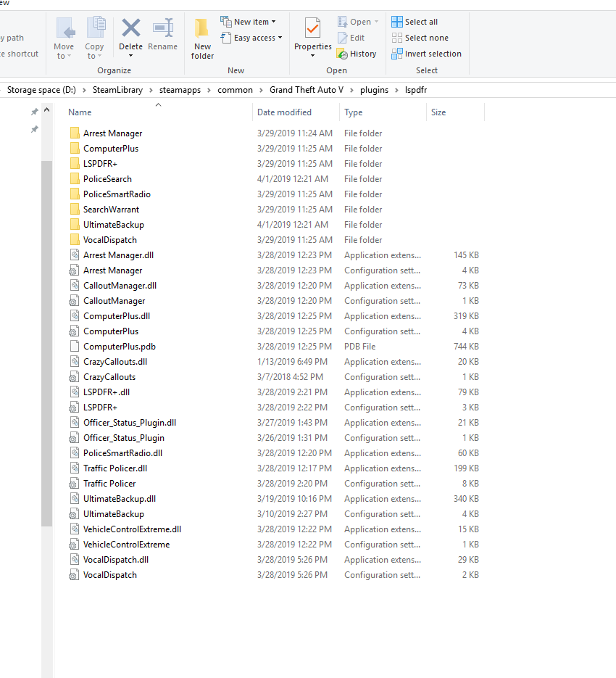Select the SearchWarrant folder icon
The height and width of the screenshot is (678, 616).
[x=75, y=210]
